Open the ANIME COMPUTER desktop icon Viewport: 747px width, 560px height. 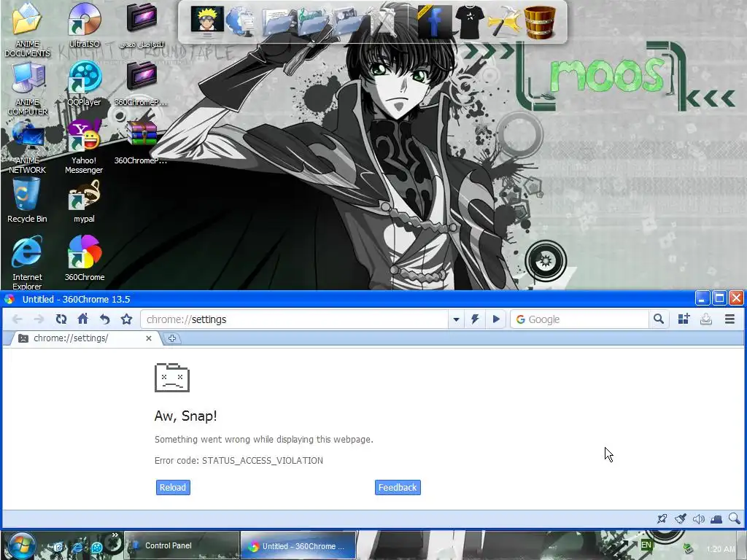[27, 88]
